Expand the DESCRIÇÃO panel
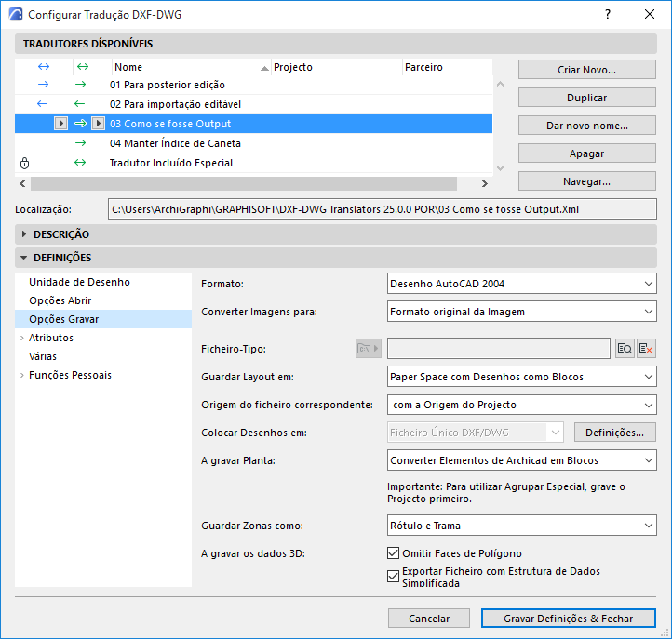672x639 pixels. click(24, 234)
